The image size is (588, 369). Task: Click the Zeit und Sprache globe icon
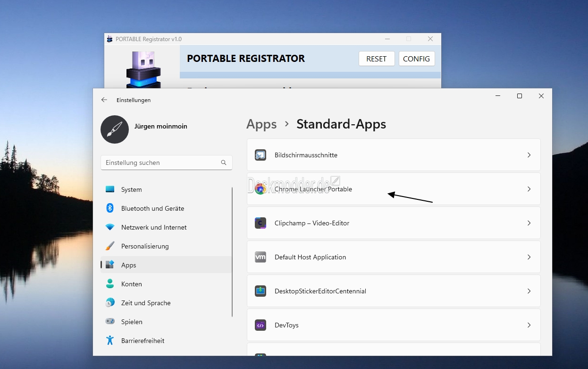[x=110, y=302]
